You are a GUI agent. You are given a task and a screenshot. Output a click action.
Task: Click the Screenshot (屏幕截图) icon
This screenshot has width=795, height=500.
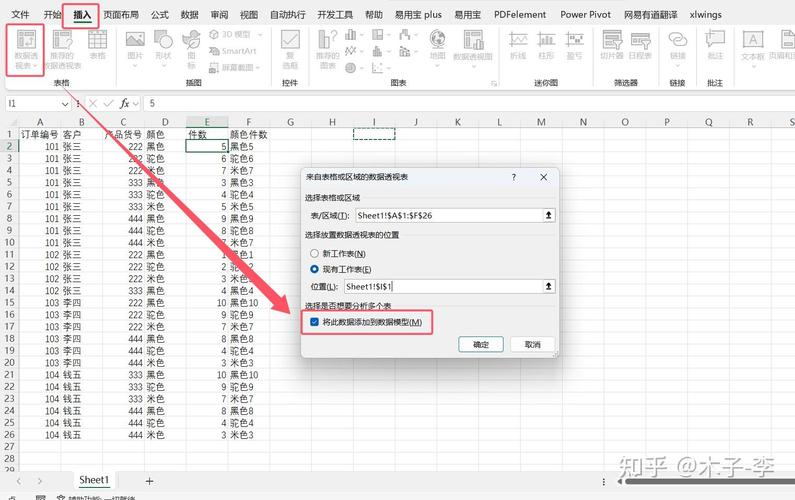coord(214,67)
